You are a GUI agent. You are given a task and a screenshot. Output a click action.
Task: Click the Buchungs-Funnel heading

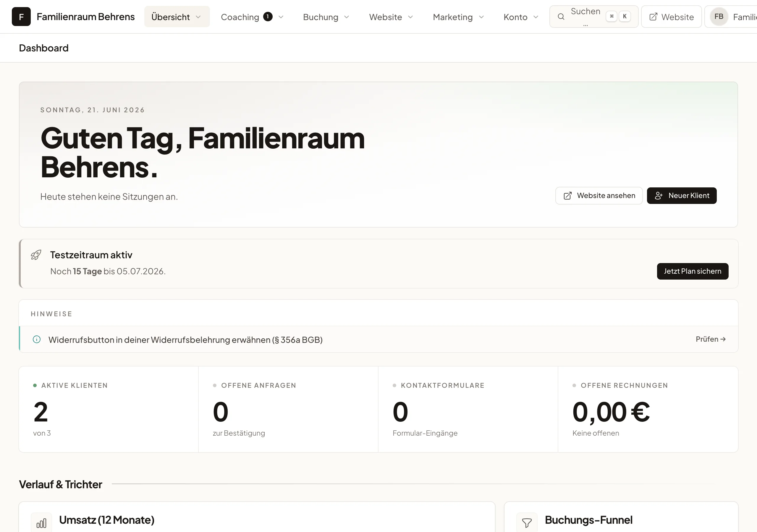(x=588, y=520)
